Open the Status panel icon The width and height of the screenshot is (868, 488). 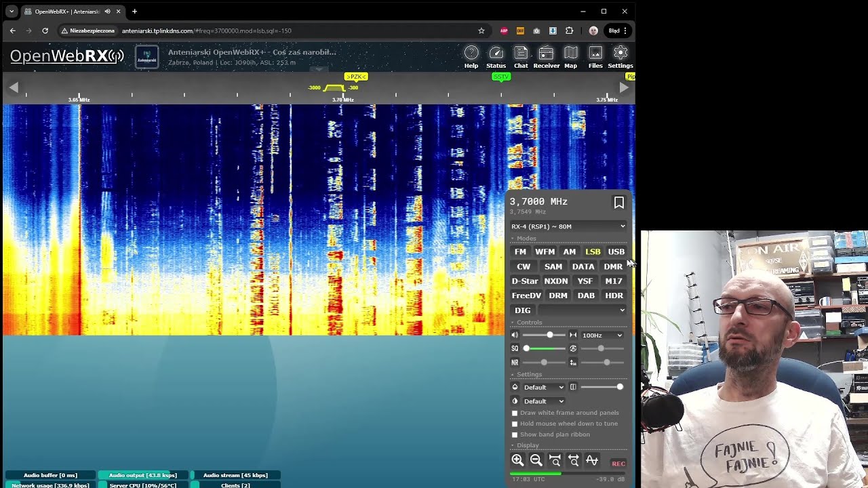pyautogui.click(x=496, y=57)
